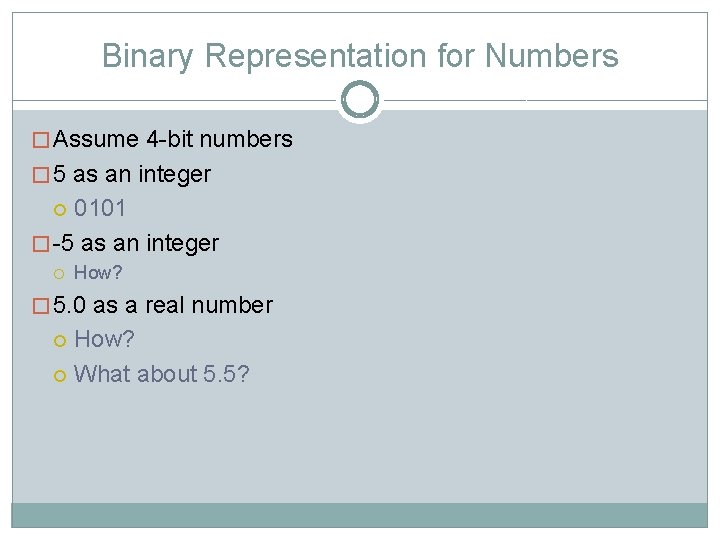Select the 'Assume 4-bit numbers' text line

click(x=173, y=139)
